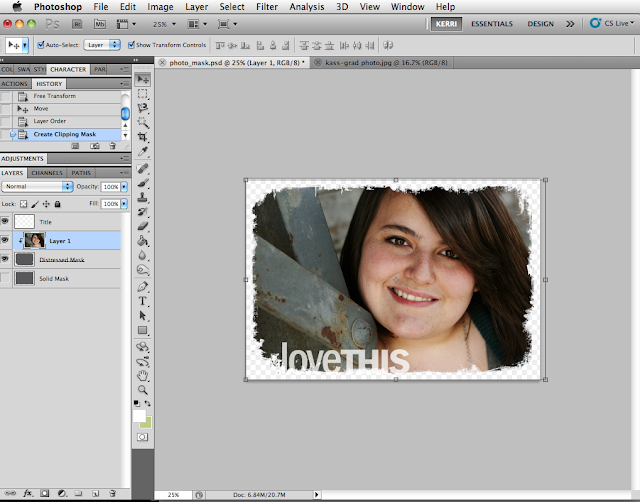Open the Auto-Select Layer dropdown
640x502 pixels.
coord(100,45)
